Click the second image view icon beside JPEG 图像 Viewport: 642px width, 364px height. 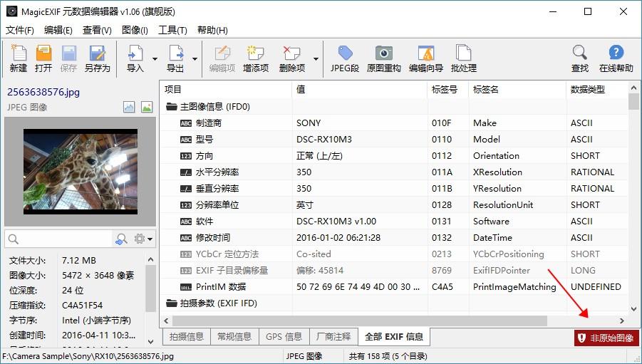[x=147, y=108]
